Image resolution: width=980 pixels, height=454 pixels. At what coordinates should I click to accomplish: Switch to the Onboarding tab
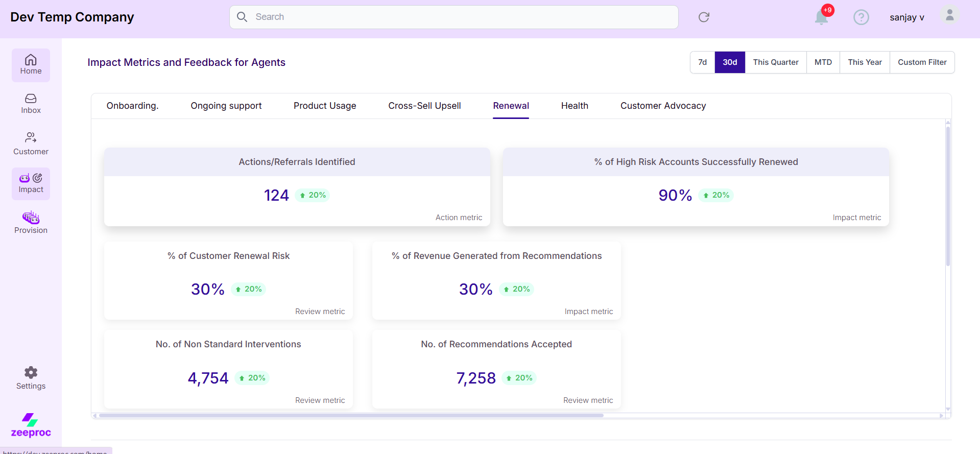point(132,106)
